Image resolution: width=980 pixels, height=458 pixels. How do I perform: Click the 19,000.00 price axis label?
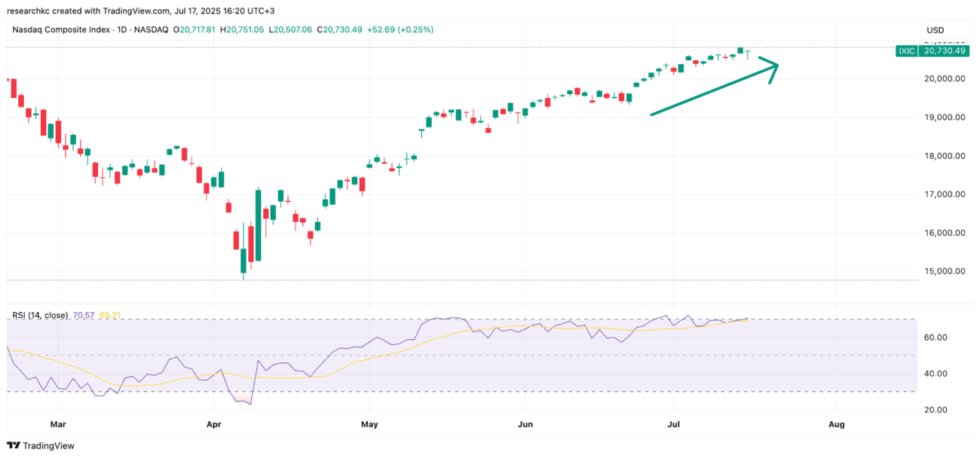coord(945,117)
